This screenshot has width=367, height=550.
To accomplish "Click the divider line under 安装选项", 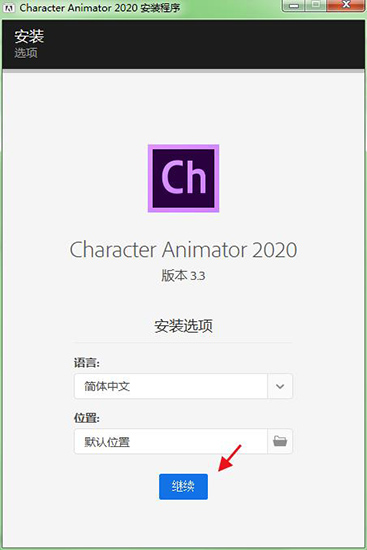I will click(183, 342).
